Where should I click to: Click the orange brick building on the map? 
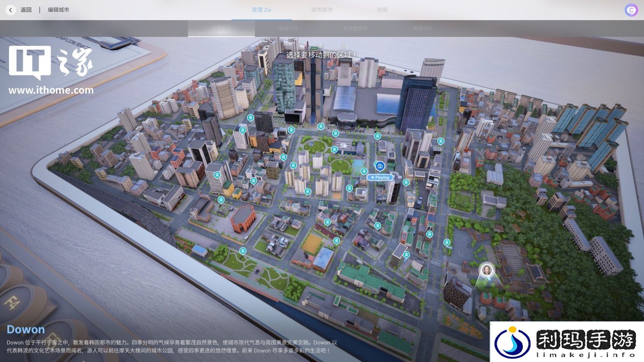tap(243, 218)
